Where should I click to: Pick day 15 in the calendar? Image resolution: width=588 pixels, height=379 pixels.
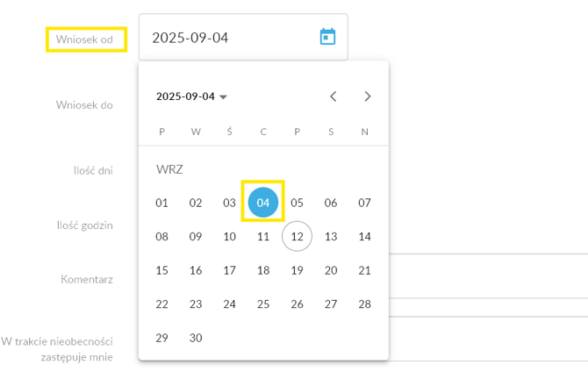(162, 270)
